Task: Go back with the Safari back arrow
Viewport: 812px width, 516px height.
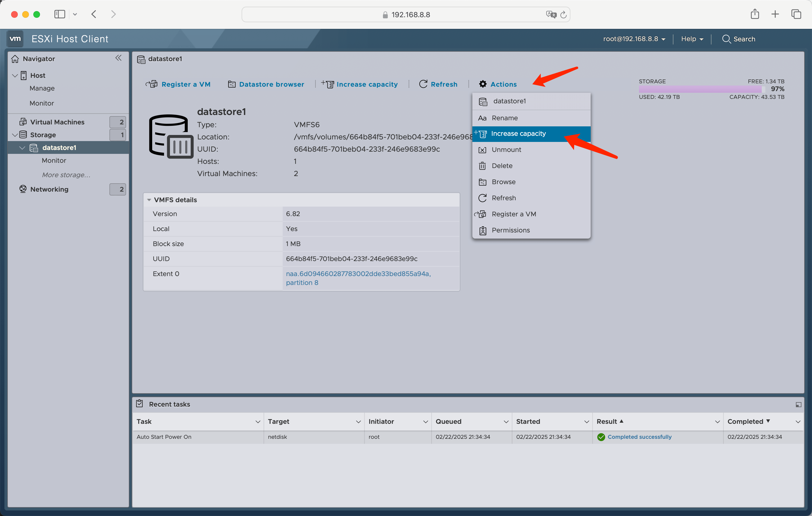Action: coord(94,14)
